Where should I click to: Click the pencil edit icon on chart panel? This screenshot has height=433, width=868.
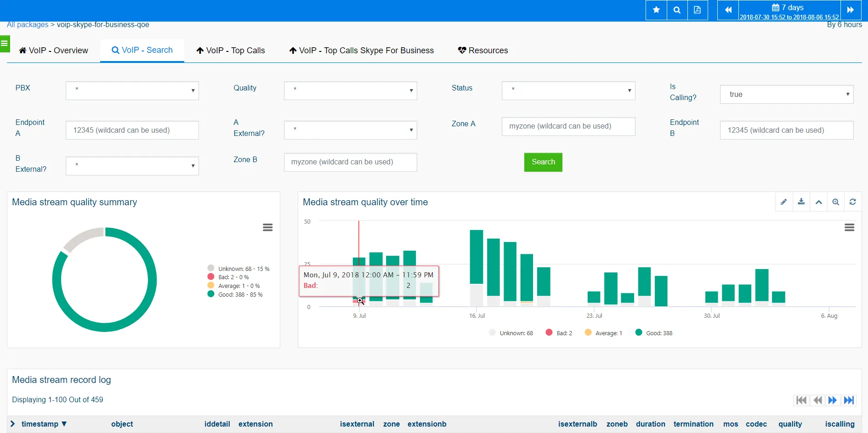pyautogui.click(x=784, y=202)
